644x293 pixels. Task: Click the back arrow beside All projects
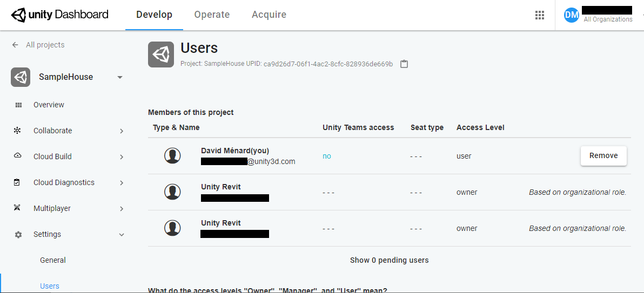tap(15, 45)
